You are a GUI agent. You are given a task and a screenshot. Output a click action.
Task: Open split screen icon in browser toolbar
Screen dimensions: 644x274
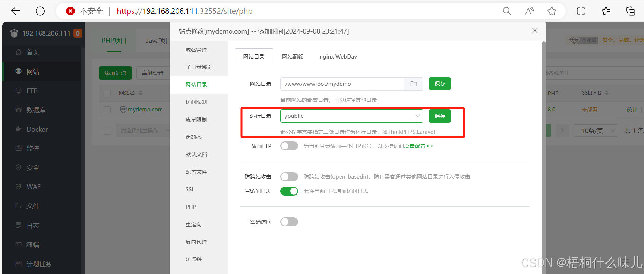pyautogui.click(x=581, y=11)
